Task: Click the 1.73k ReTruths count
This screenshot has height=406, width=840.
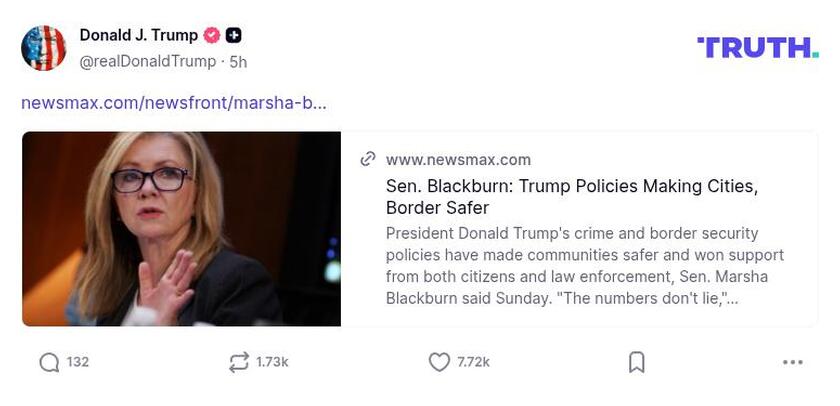Action: [x=272, y=362]
